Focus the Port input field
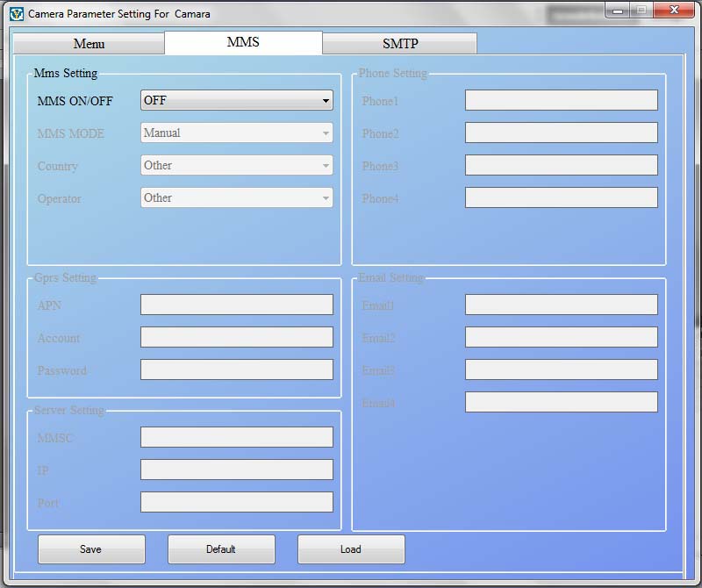The height and width of the screenshot is (588, 702). pos(237,502)
